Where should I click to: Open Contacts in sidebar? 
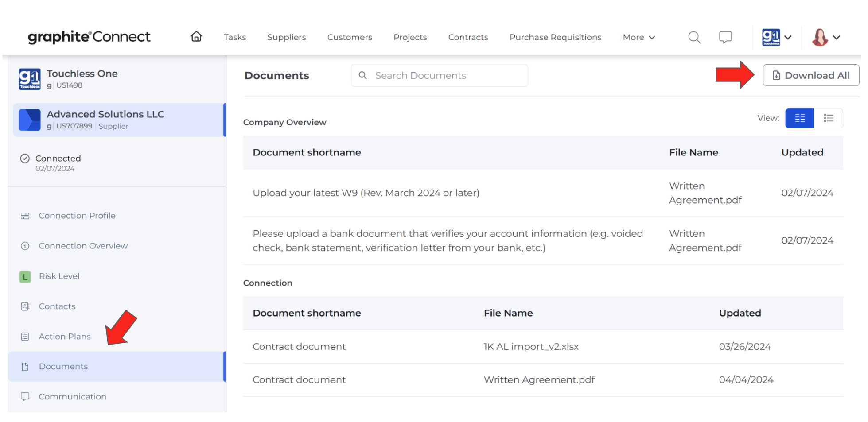(57, 306)
